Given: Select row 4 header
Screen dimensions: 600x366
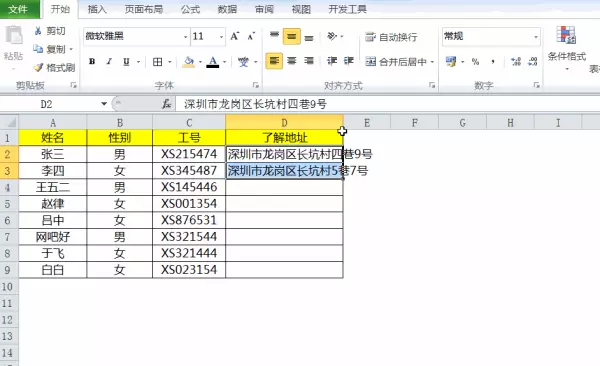Looking at the screenshot, I should [9, 187].
